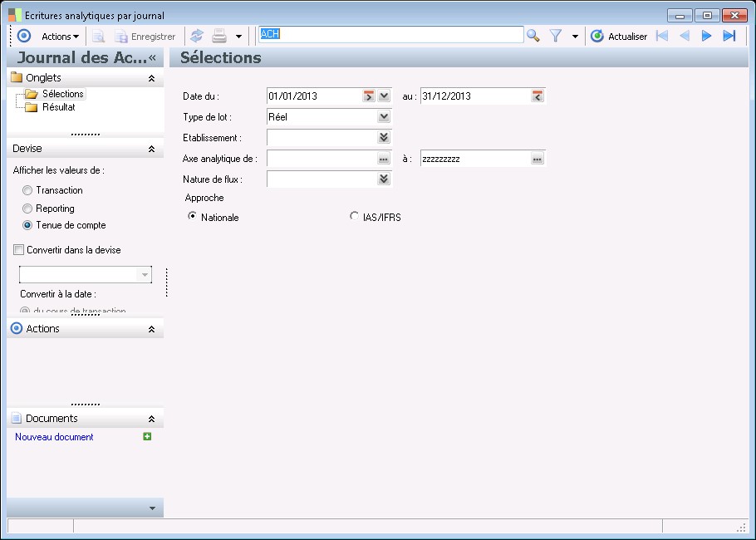Open the Type de lot dropdown
Image resolution: width=756 pixels, height=540 pixels.
(x=384, y=116)
